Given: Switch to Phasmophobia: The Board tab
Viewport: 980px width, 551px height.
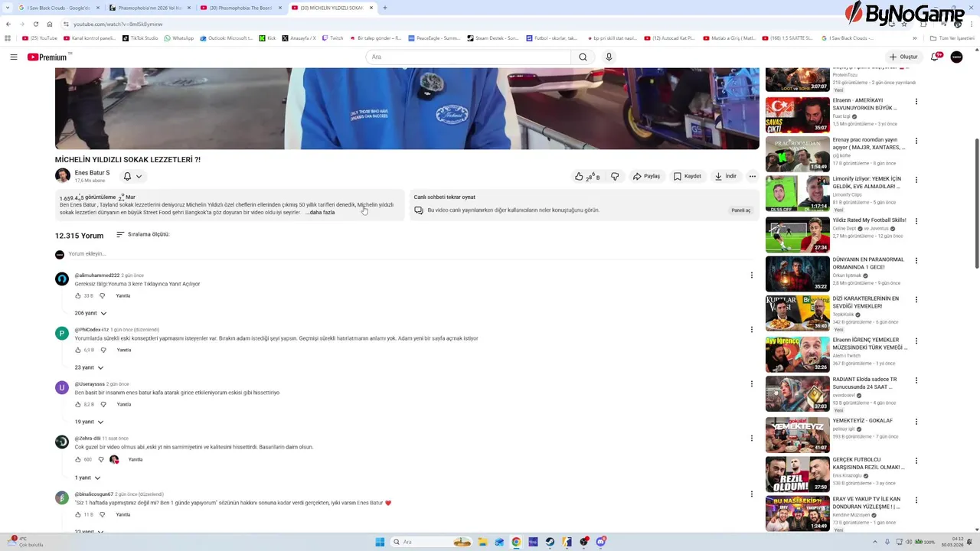Looking at the screenshot, I should 240,8.
